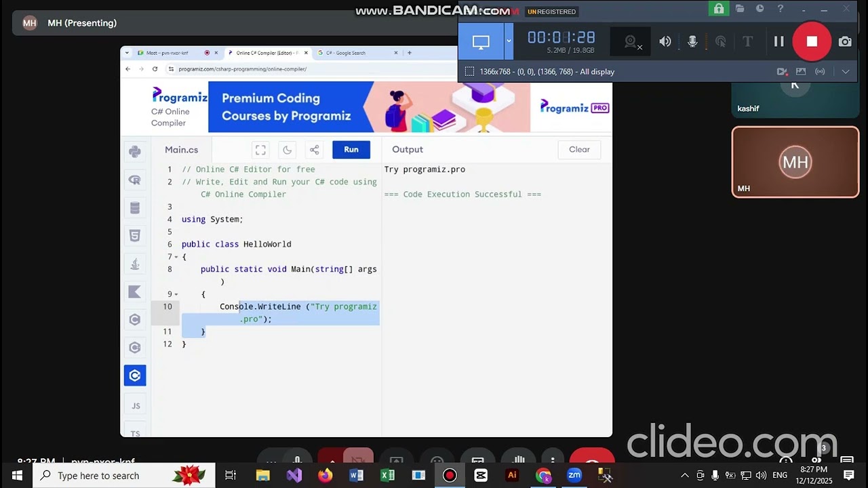
Task: Reload the Programiz browser page
Action: pos(155,69)
